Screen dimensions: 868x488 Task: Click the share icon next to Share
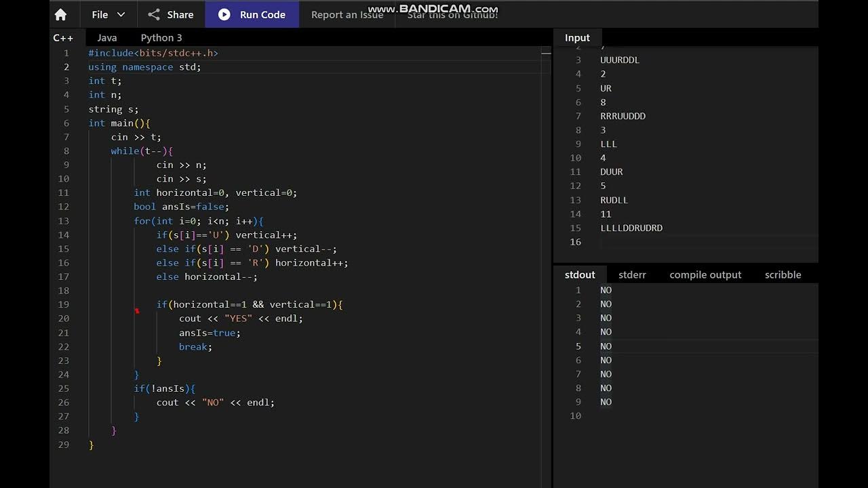(154, 14)
